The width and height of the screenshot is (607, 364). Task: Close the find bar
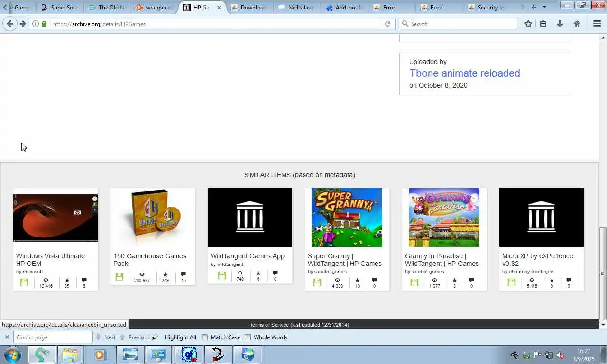click(7, 337)
